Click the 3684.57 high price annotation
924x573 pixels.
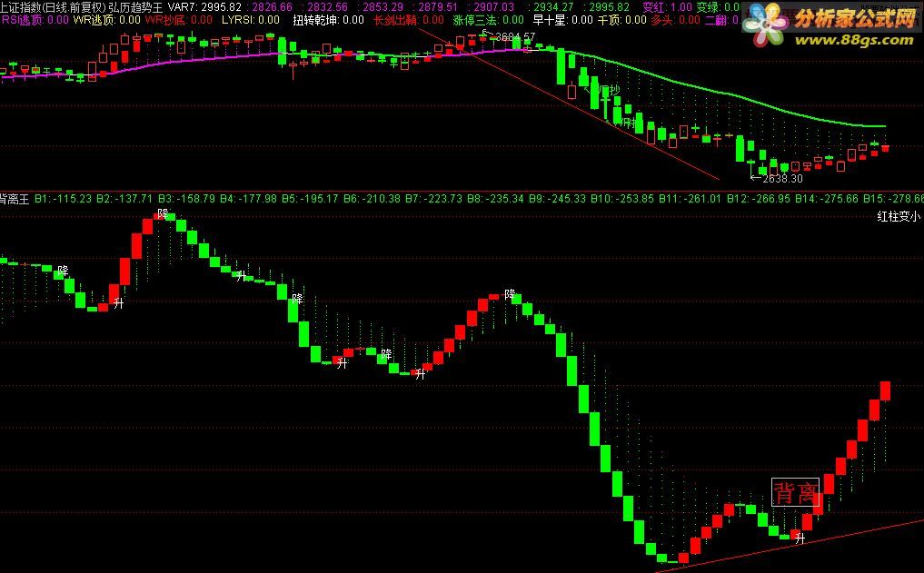click(x=515, y=37)
